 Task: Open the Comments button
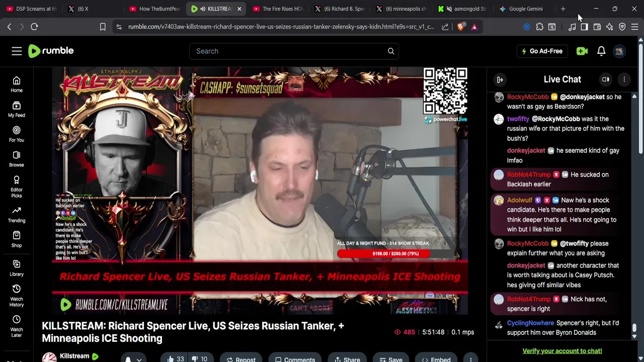(295, 359)
